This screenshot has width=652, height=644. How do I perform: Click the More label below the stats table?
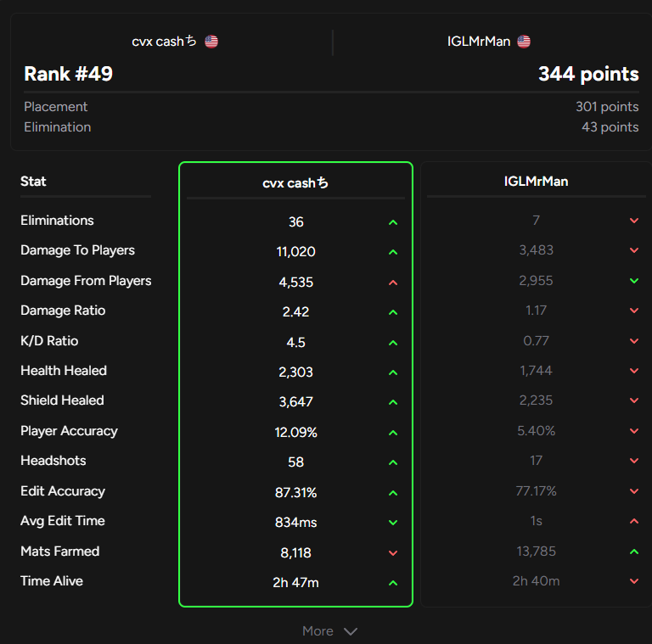(318, 631)
